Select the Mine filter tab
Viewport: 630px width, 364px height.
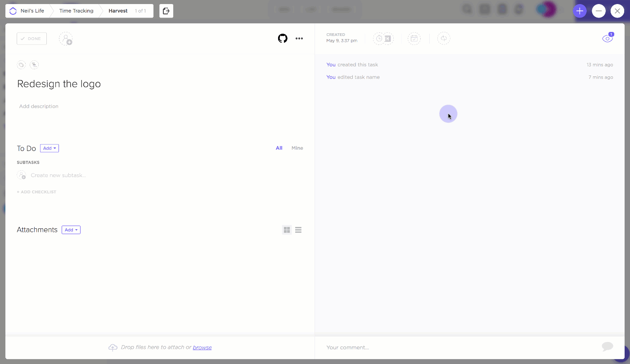[x=297, y=148]
